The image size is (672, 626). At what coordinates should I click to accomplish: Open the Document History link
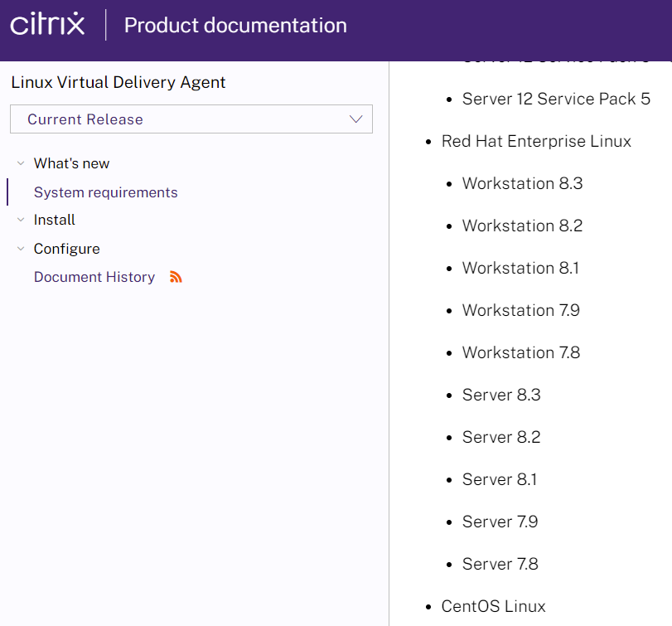click(94, 277)
